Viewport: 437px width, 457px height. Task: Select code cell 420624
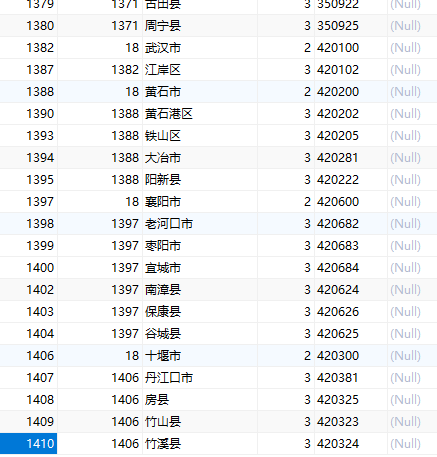coord(351,290)
